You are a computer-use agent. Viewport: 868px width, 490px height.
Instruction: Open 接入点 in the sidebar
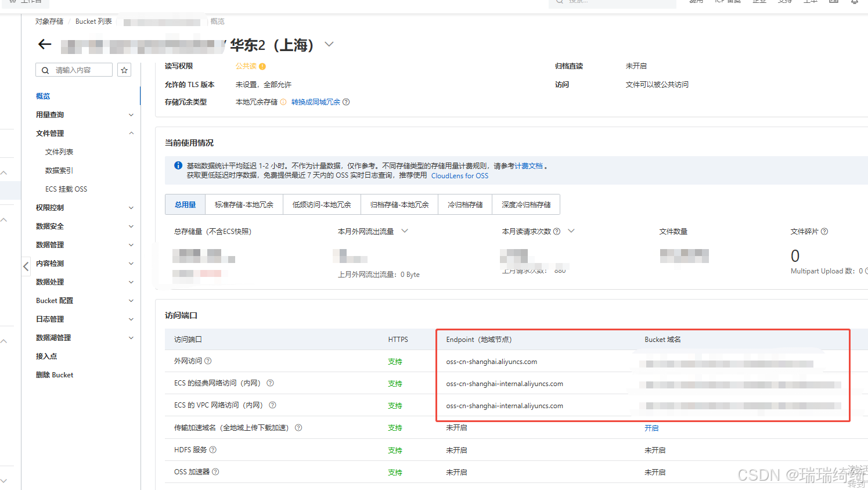[46, 356]
